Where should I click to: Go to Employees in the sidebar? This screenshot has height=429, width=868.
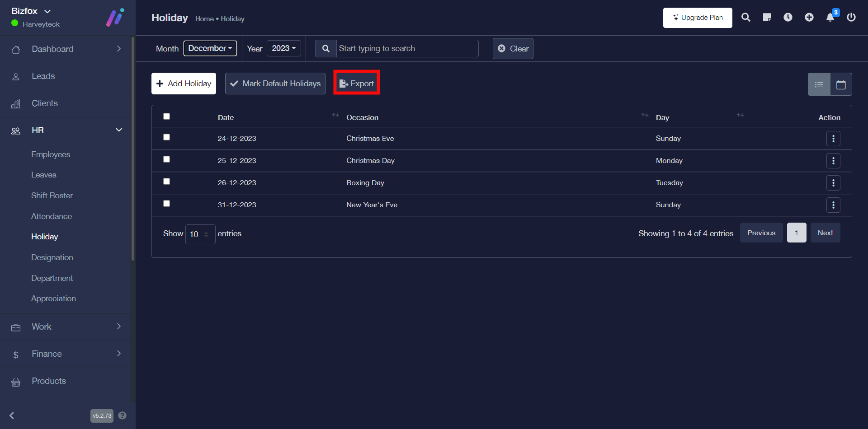point(51,154)
